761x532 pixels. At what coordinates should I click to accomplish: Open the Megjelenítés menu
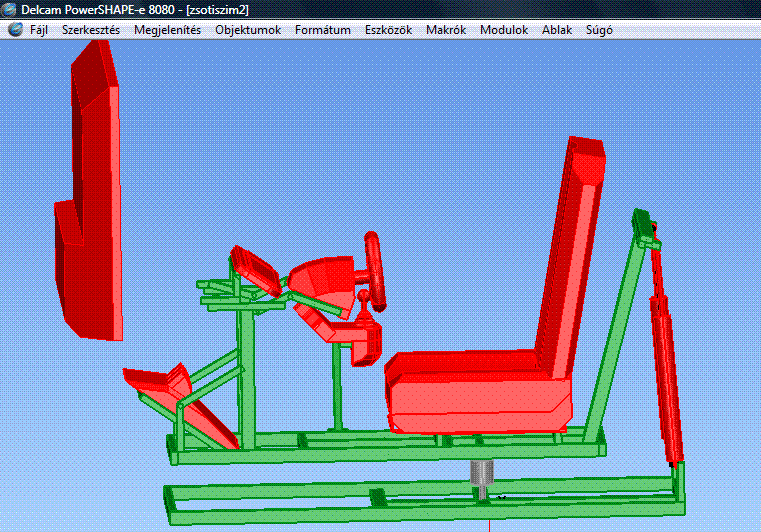pos(167,30)
